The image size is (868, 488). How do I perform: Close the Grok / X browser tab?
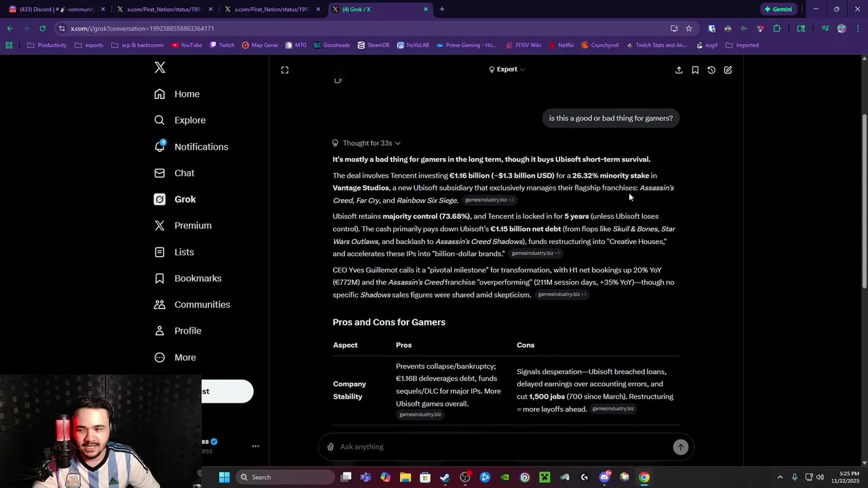coord(426,9)
